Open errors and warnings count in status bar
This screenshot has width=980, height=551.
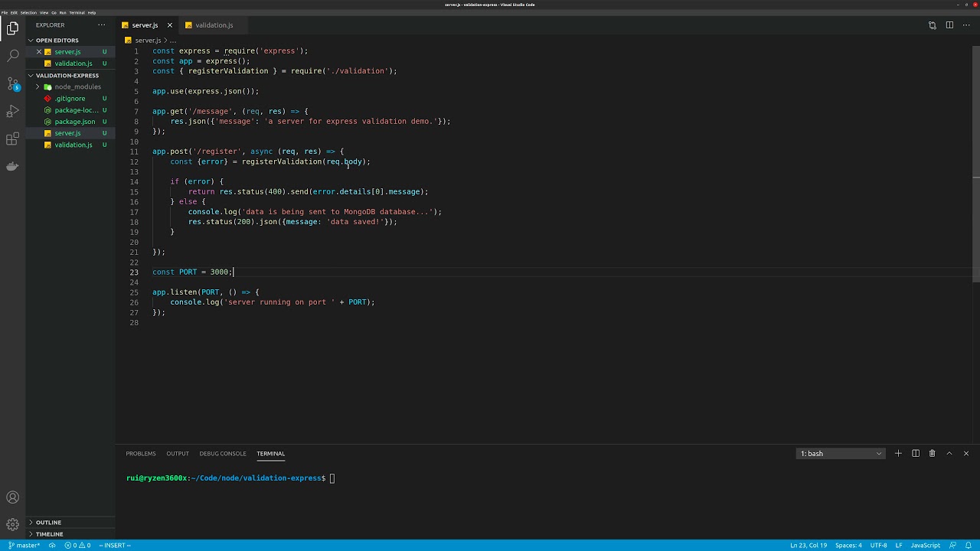pos(77,545)
